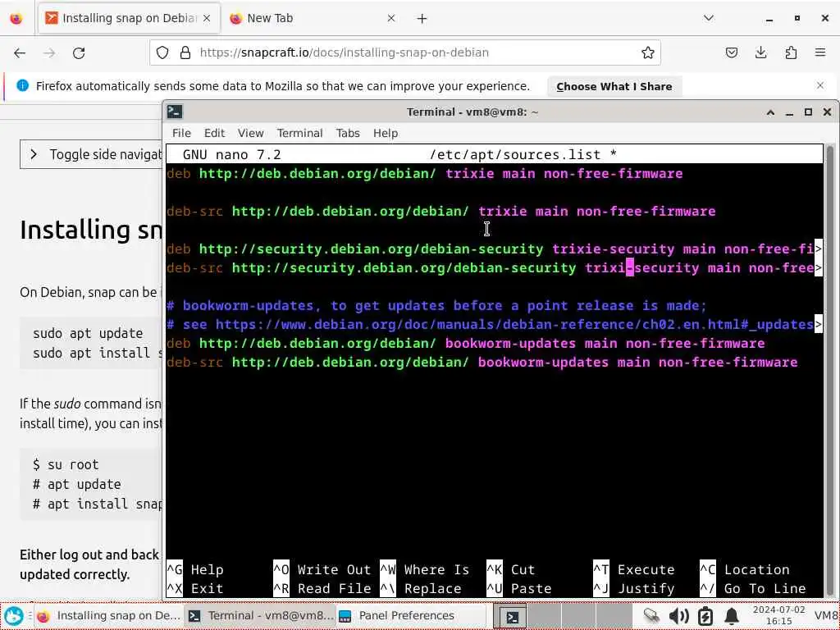Click sudo apt update code text on page
Screen dimensions: 840x630
[x=88, y=333]
